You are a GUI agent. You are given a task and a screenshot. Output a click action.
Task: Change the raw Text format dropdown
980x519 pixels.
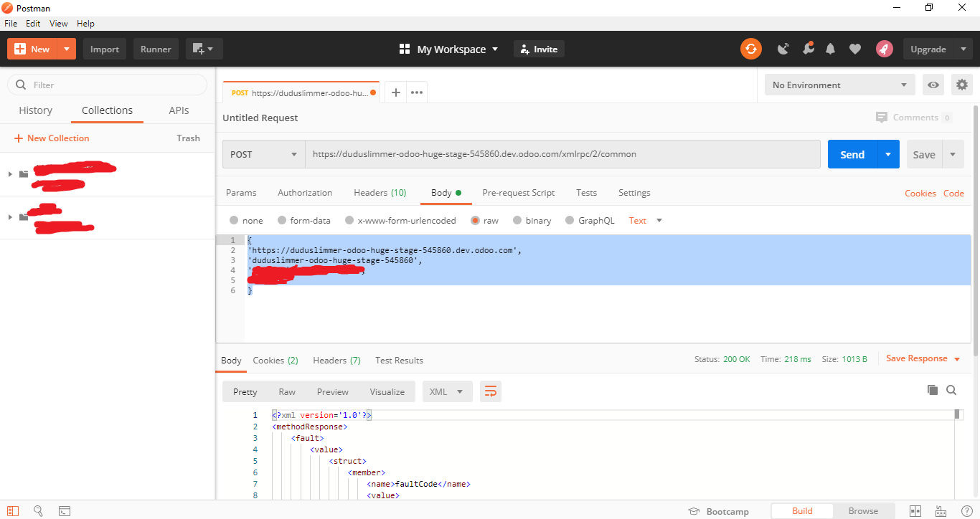point(646,221)
